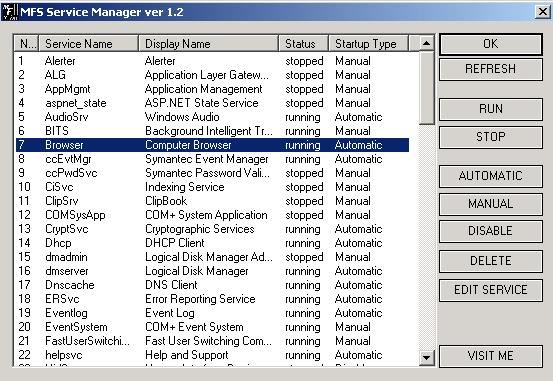Click the ASP.NET State Service display name
This screenshot has width=553, height=381.
201,103
